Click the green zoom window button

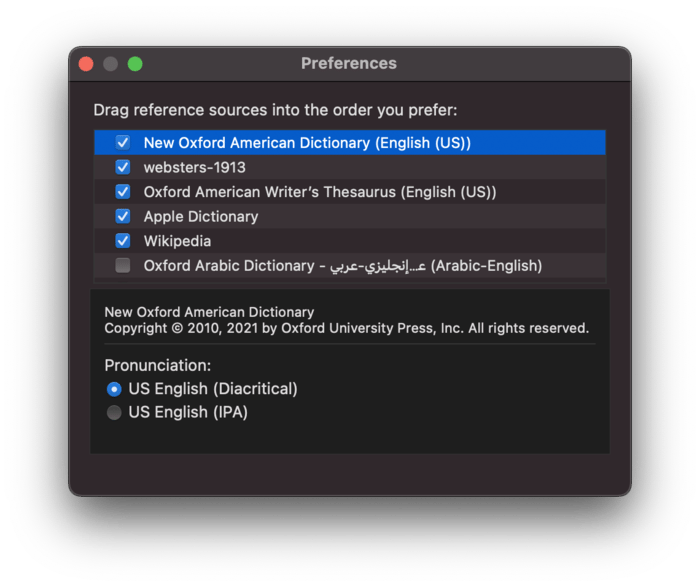(134, 64)
